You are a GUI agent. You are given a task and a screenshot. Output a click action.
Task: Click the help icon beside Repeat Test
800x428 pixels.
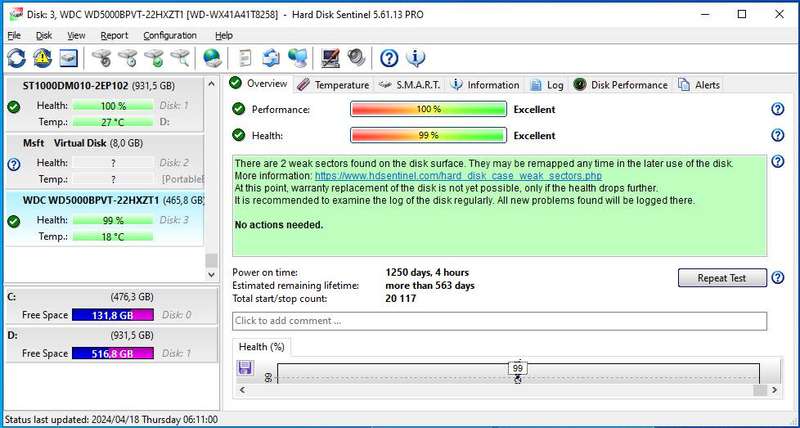(x=778, y=278)
